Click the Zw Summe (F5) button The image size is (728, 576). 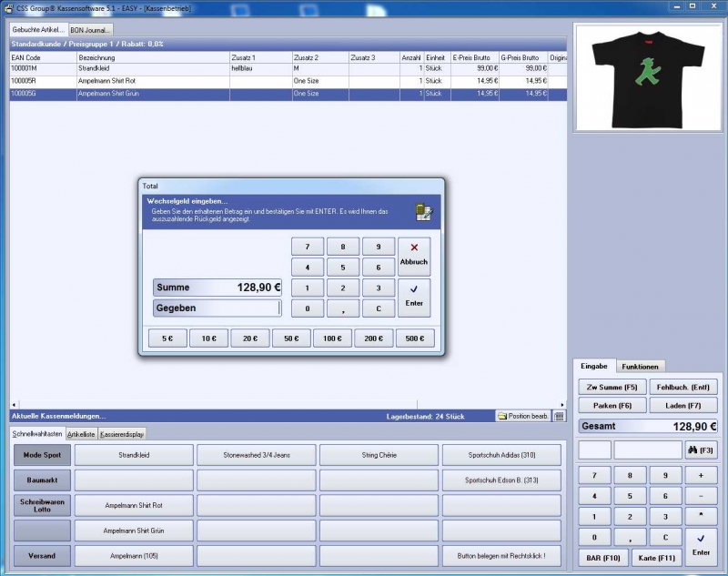pos(612,387)
